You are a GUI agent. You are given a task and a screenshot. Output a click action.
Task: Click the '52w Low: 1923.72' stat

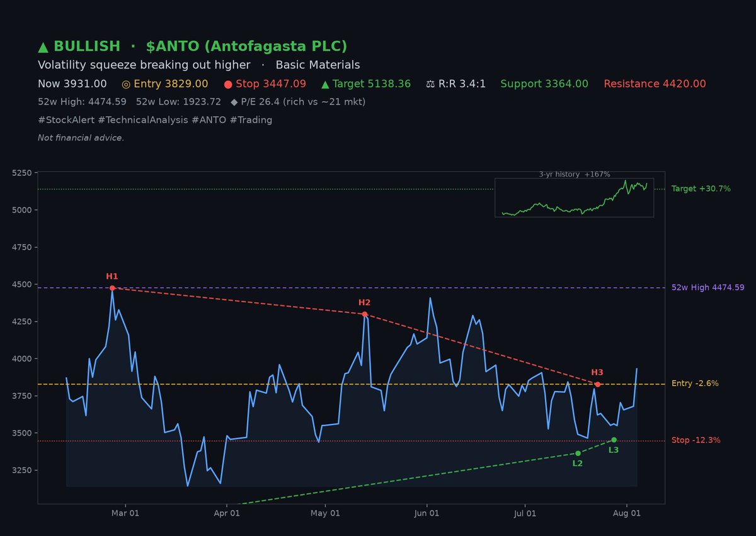pyautogui.click(x=178, y=102)
